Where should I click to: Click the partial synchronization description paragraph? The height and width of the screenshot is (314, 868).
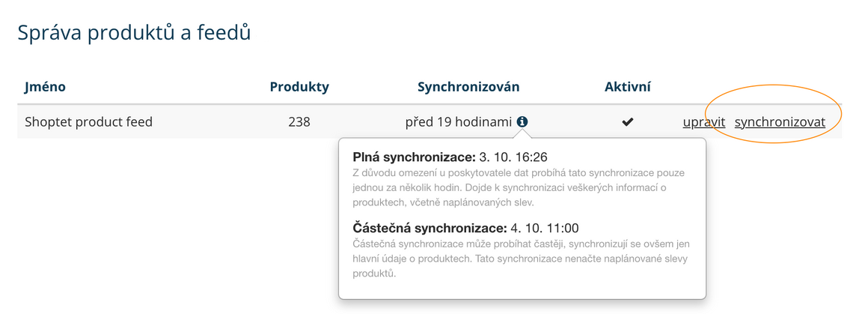(520, 259)
